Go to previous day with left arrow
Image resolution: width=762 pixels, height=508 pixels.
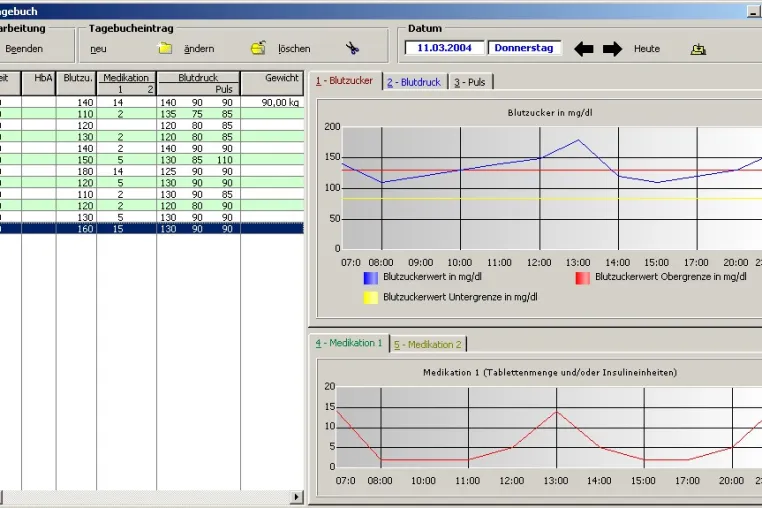(584, 49)
